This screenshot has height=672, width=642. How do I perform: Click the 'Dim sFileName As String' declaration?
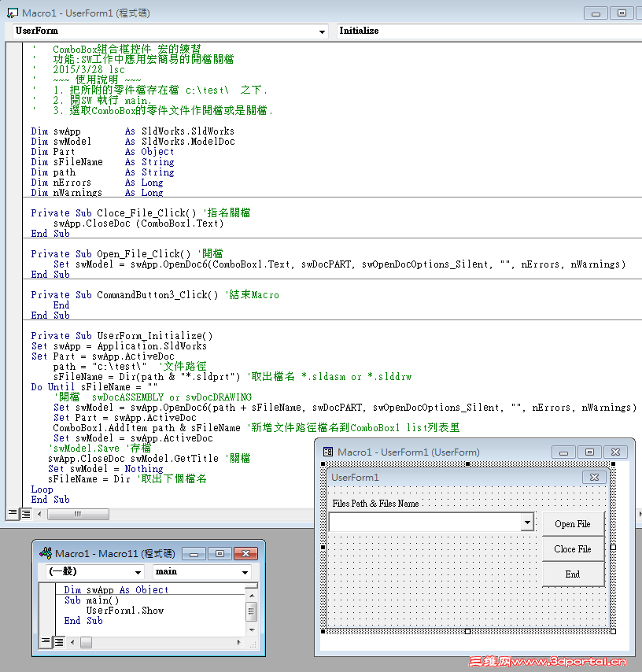tap(102, 162)
